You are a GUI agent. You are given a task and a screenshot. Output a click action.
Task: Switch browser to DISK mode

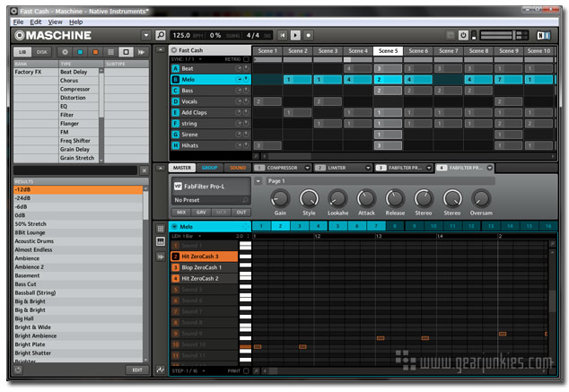tap(42, 52)
